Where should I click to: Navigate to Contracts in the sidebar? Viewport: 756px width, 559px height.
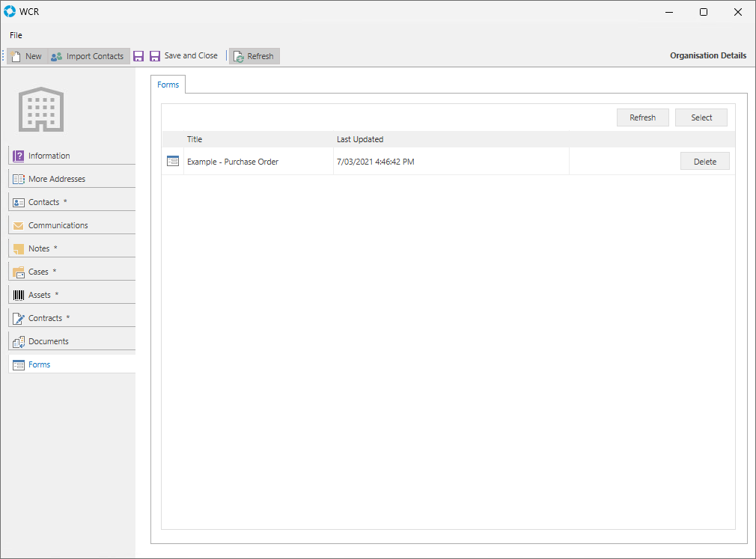[x=45, y=318]
